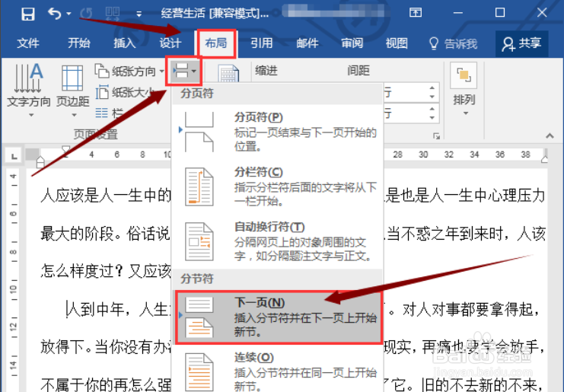The height and width of the screenshot is (392, 564).
Task: Click the Redo icon
Action: 86,14
